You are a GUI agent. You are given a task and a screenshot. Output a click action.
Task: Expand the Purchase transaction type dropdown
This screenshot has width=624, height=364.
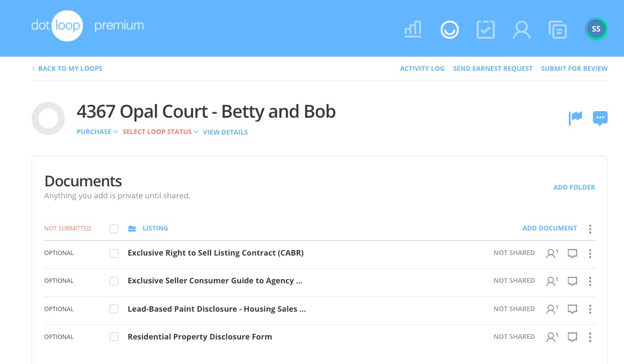[97, 132]
